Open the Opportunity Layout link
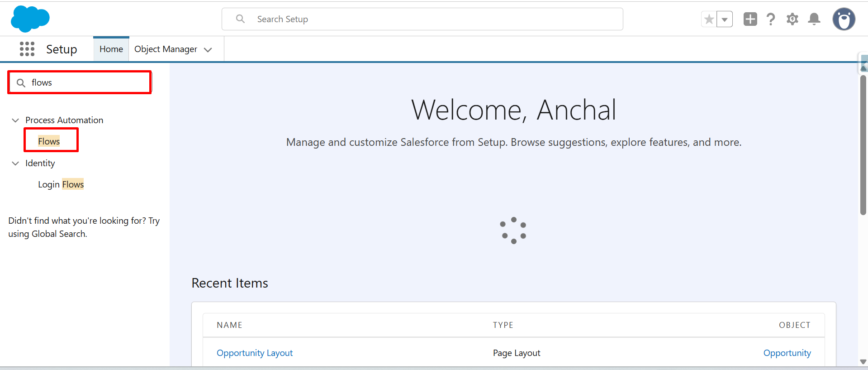Viewport: 868px width, 370px height. (x=255, y=353)
